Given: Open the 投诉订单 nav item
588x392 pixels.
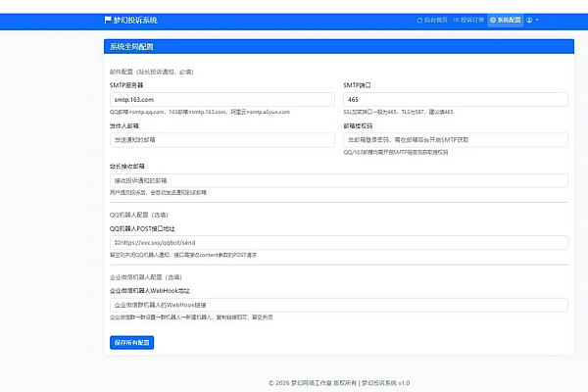Looking at the screenshot, I should [x=468, y=20].
